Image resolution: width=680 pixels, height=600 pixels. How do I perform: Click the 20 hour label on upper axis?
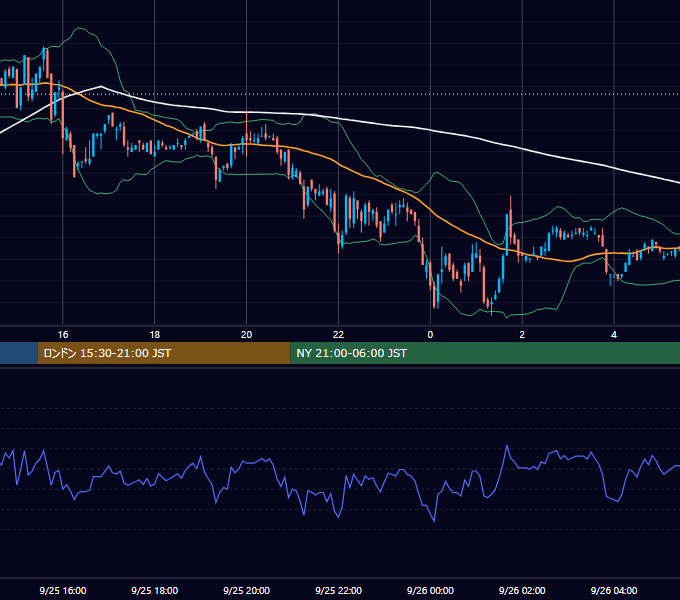(246, 335)
